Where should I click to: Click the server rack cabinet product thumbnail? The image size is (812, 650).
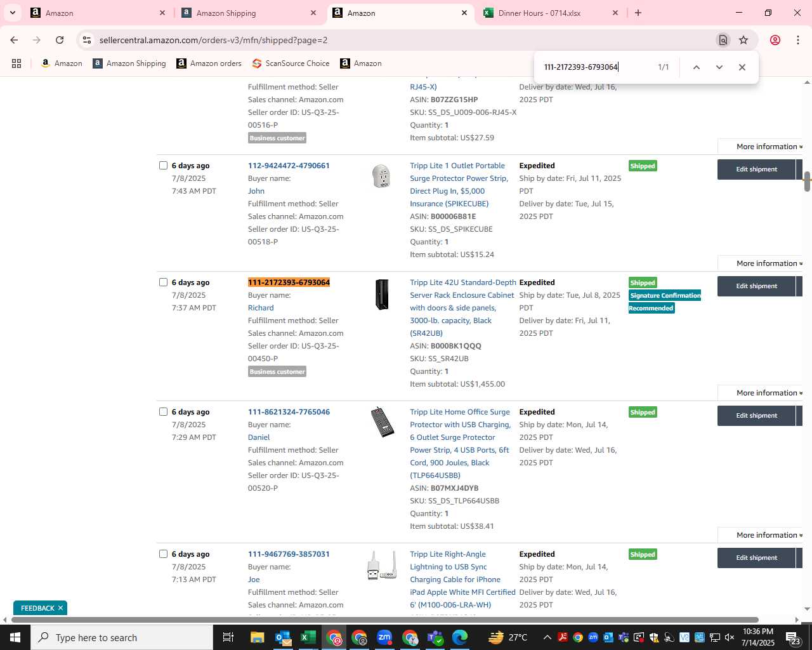click(382, 295)
